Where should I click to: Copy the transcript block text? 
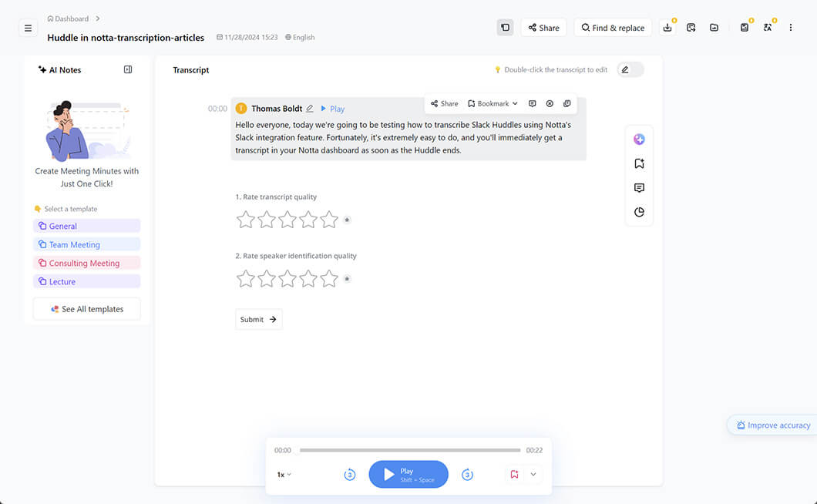pos(567,104)
